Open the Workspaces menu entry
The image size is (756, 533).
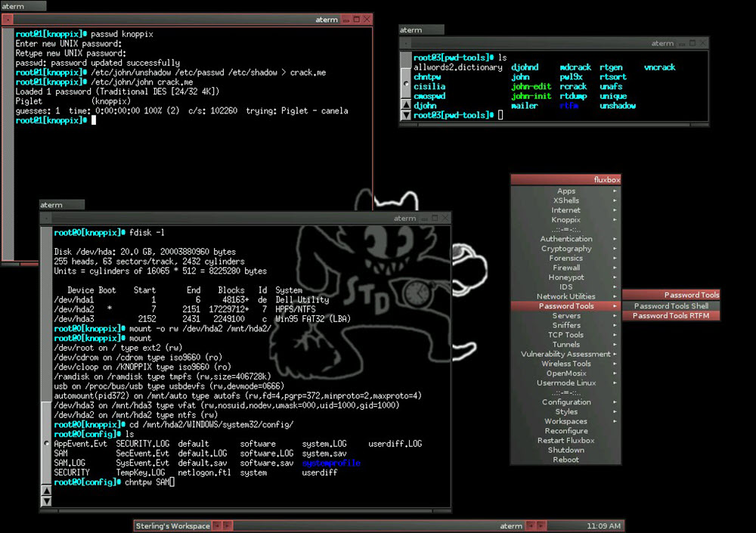[566, 422]
